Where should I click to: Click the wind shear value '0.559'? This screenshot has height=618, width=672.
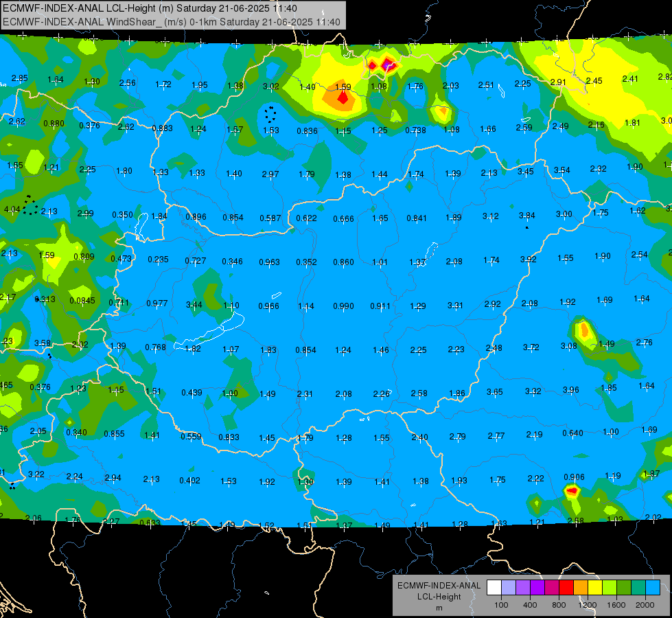191,437
